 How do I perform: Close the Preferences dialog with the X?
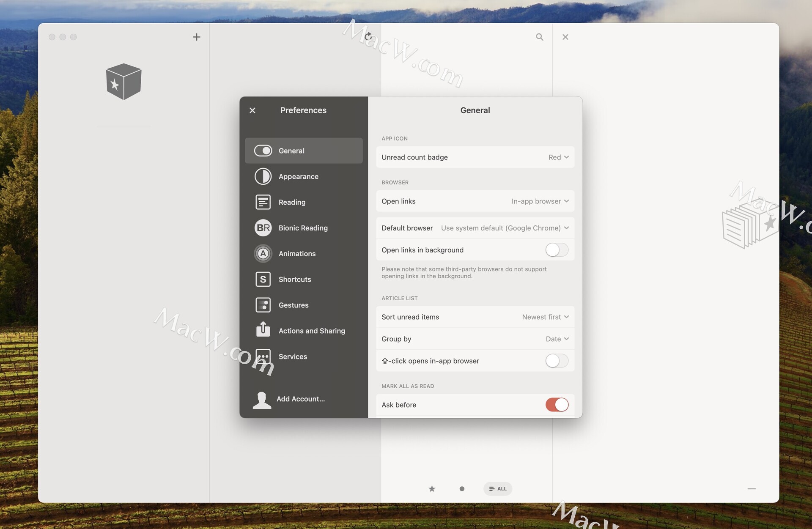coord(252,110)
